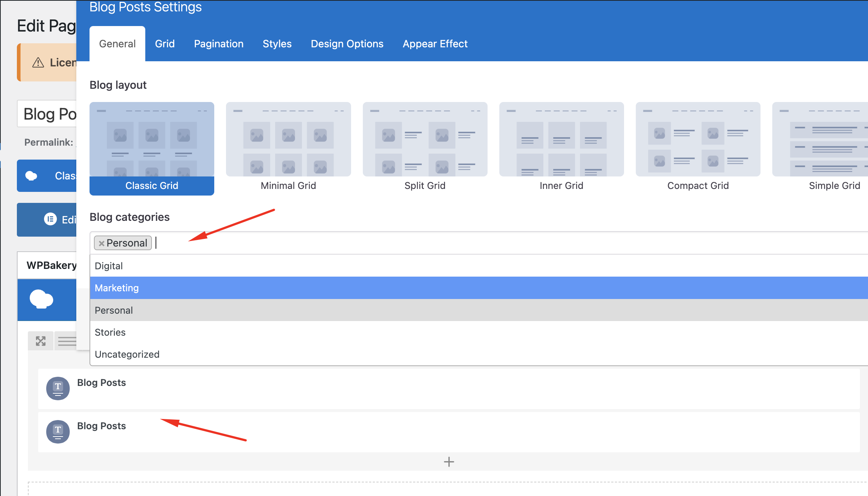Remove the Personal category tag

[102, 243]
